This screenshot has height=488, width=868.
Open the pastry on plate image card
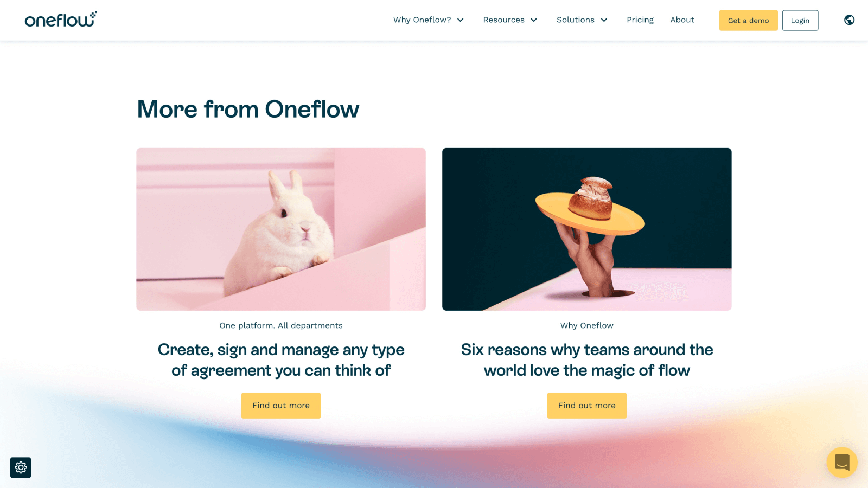point(587,229)
